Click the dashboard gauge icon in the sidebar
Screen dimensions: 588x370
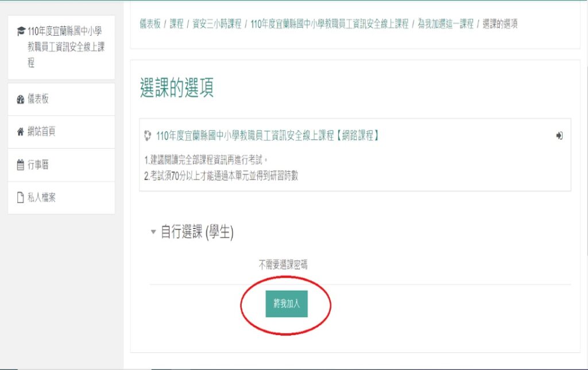[21, 99]
